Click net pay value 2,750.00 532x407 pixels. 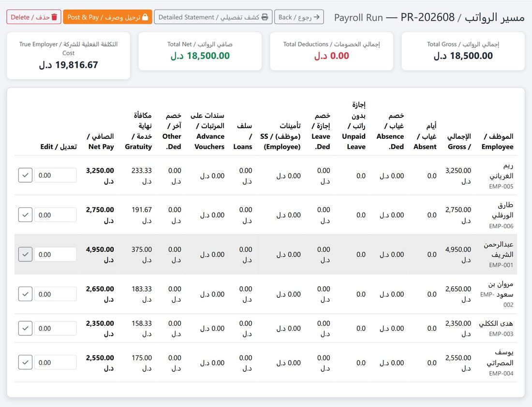(x=100, y=210)
